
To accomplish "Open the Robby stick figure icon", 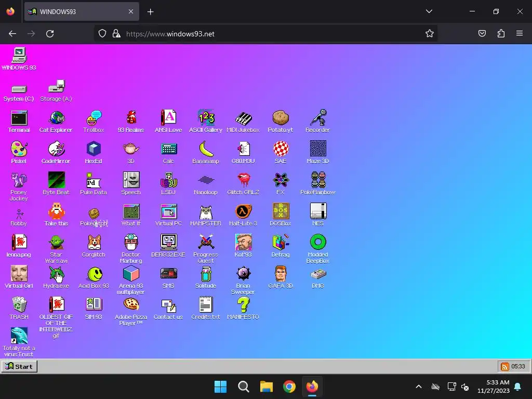I will click(x=19, y=217).
